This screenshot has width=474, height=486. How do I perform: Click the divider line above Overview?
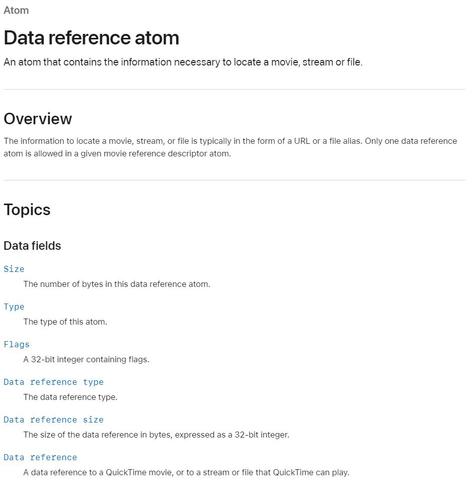click(x=234, y=89)
